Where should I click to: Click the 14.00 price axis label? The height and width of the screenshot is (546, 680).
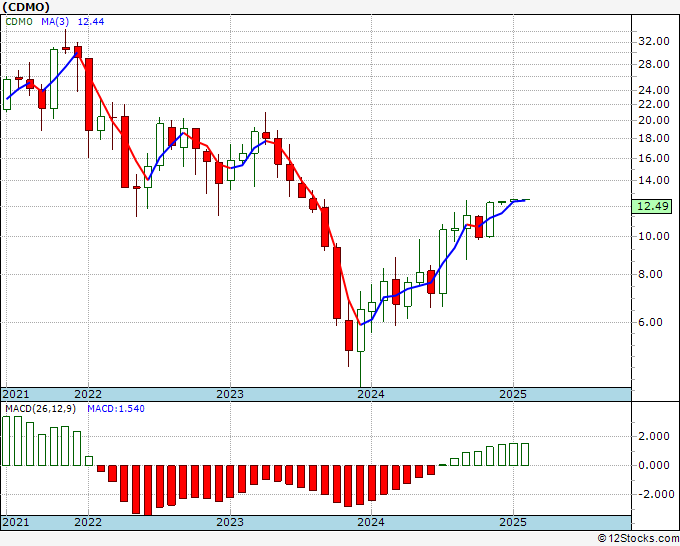coord(654,180)
